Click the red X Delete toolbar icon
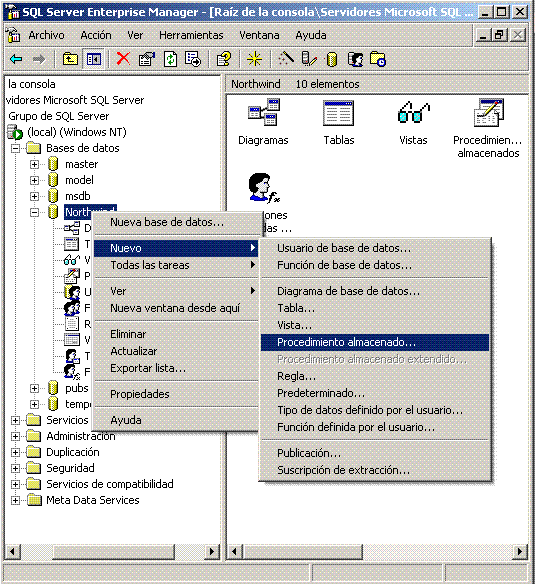The height and width of the screenshot is (584, 535). pyautogui.click(x=123, y=59)
